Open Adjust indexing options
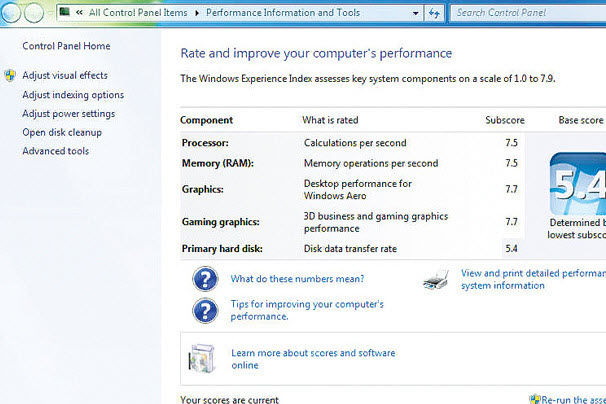Viewport: 606px width, 404px height. 73,95
